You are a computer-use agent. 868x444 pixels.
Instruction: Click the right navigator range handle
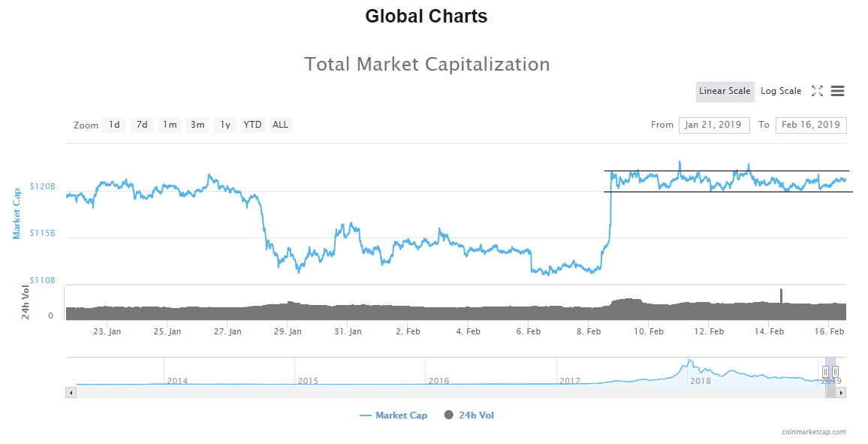point(835,371)
